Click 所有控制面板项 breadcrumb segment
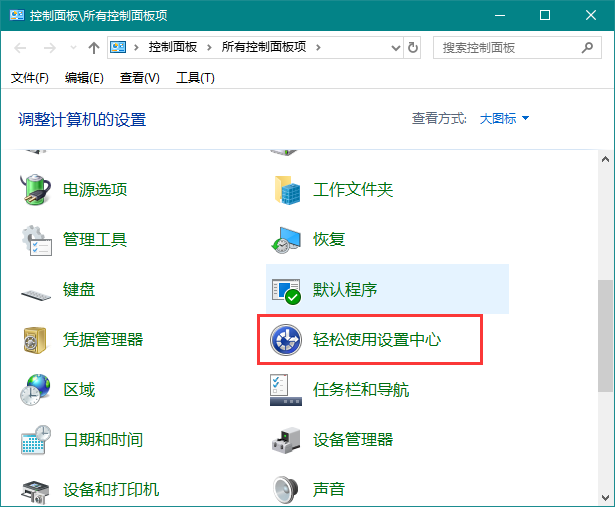 (x=264, y=47)
